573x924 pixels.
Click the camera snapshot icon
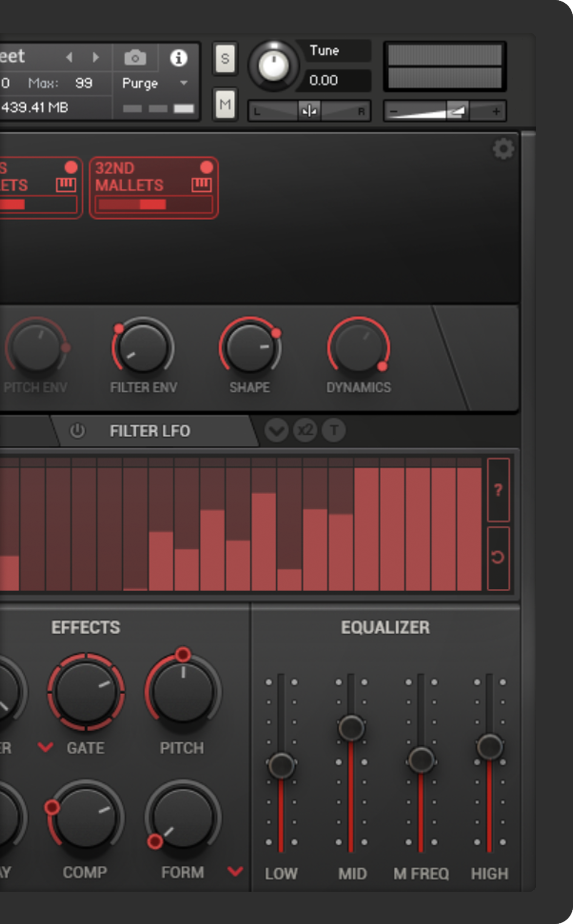(135, 58)
